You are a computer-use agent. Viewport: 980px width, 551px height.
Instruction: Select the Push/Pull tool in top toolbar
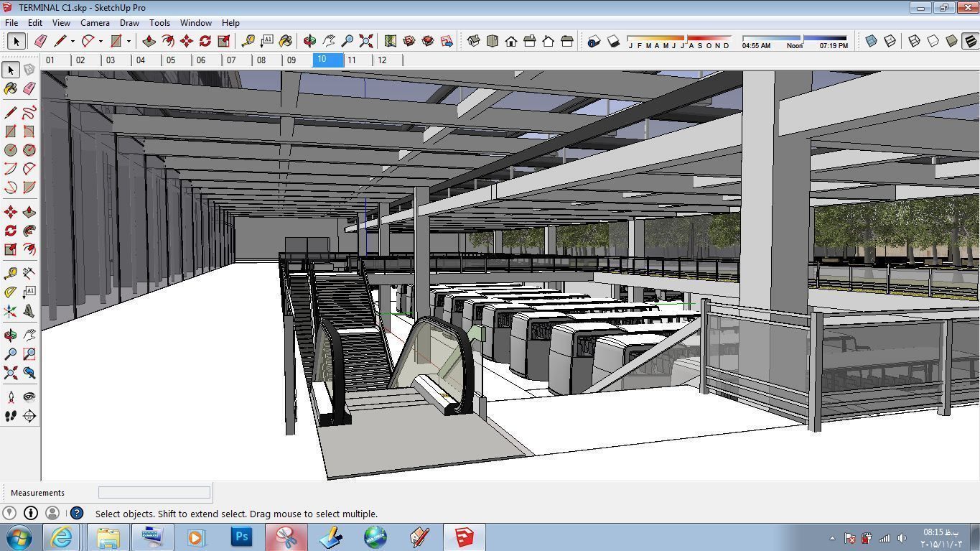[149, 42]
